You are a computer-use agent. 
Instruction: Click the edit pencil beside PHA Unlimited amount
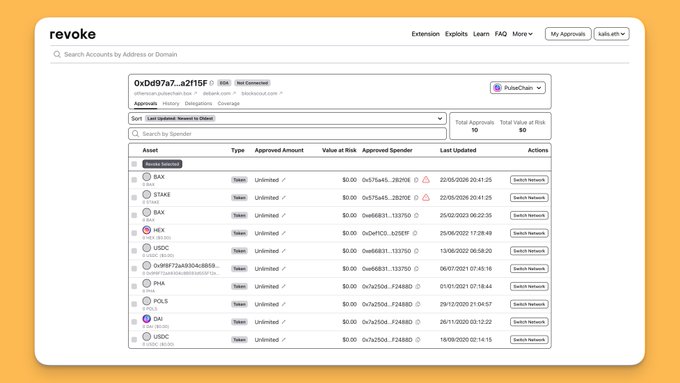point(284,286)
